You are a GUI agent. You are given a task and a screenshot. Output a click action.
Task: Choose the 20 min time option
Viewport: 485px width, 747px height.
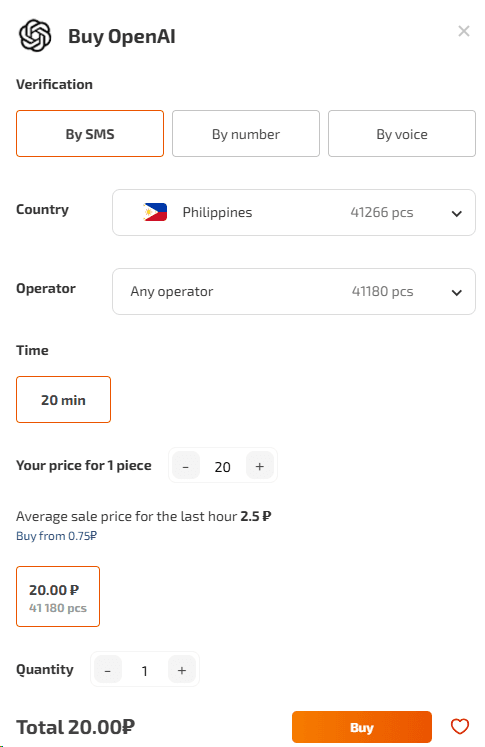(x=63, y=399)
